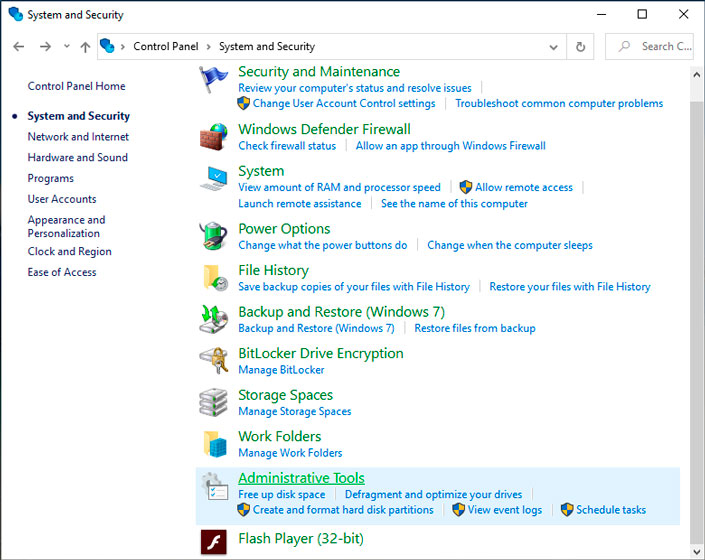Open Security and Maintenance heading
Image resolution: width=705 pixels, height=560 pixels.
click(319, 71)
